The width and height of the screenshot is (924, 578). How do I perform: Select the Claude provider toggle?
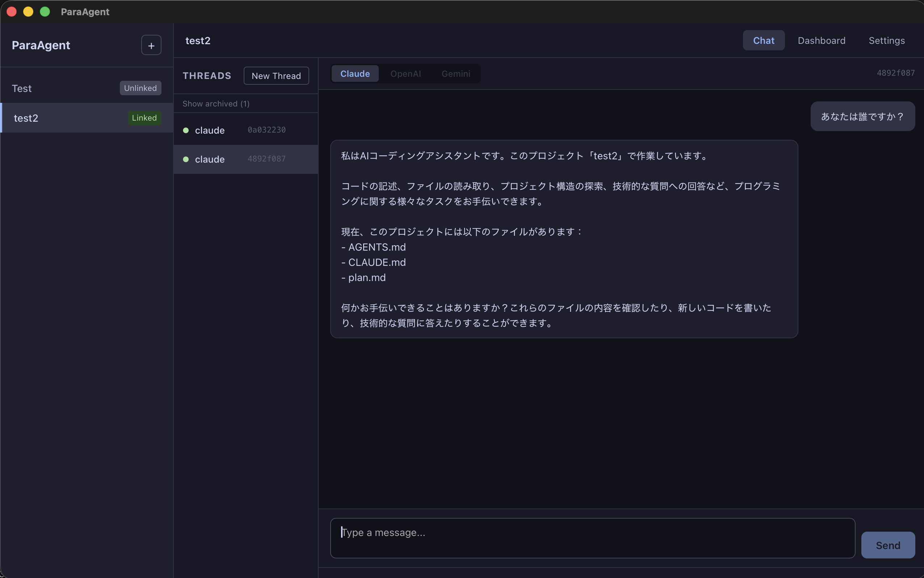tap(354, 74)
